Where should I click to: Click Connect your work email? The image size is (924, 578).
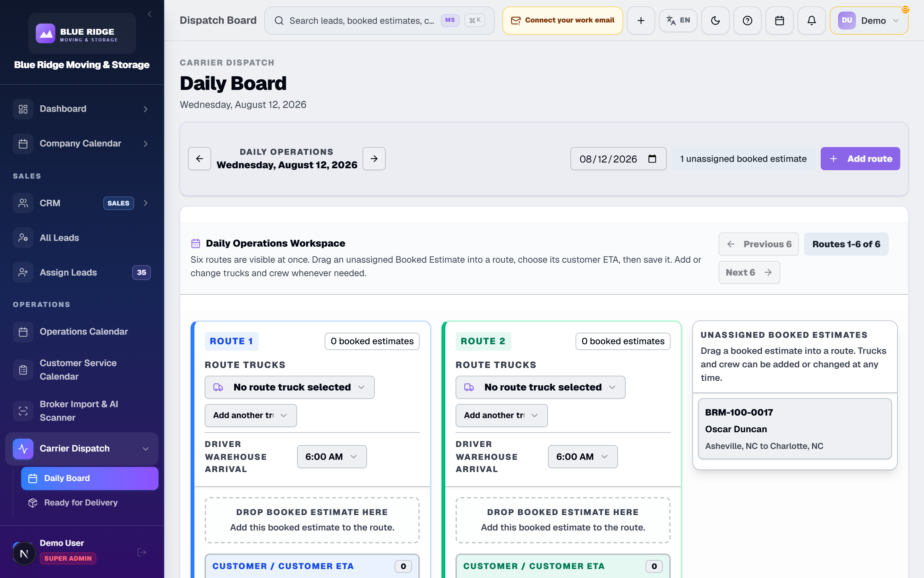[562, 21]
